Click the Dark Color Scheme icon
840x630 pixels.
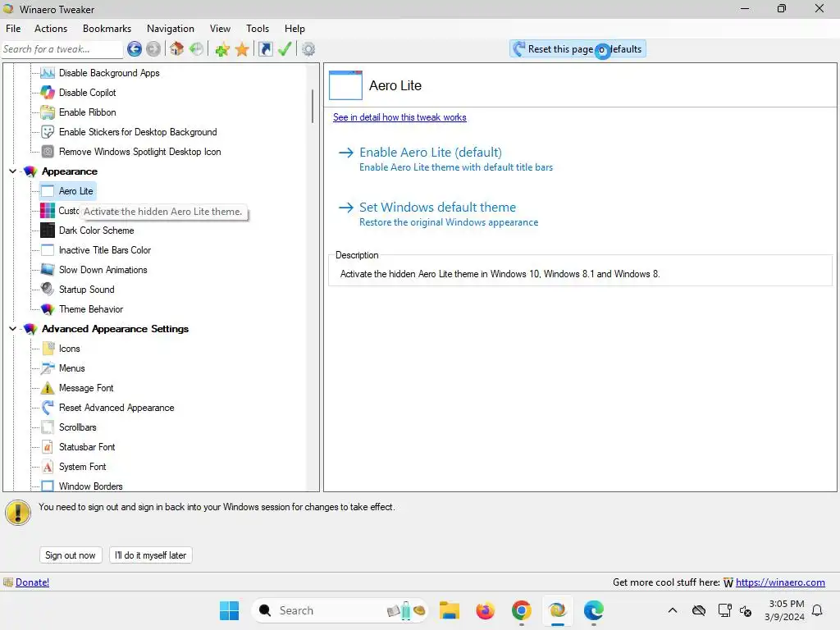[x=48, y=231]
